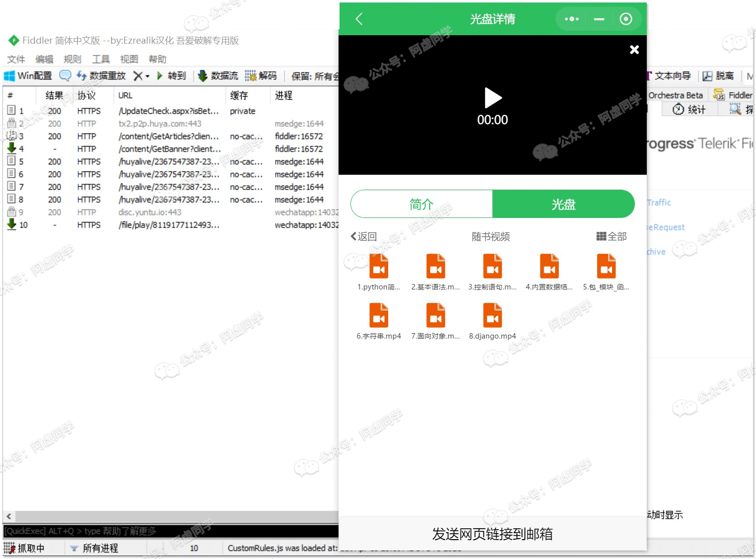Open the mini program more options dots
The height and width of the screenshot is (559, 756).
pyautogui.click(x=571, y=19)
